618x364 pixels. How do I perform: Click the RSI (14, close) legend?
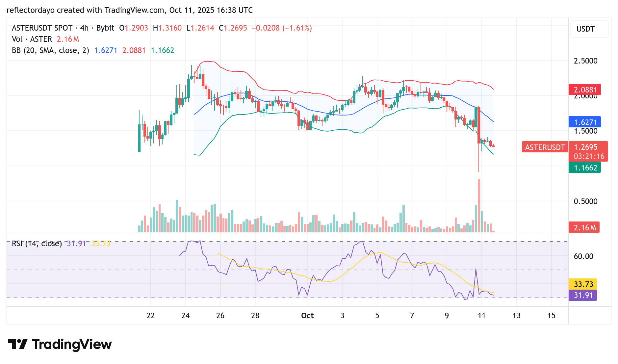[37, 244]
